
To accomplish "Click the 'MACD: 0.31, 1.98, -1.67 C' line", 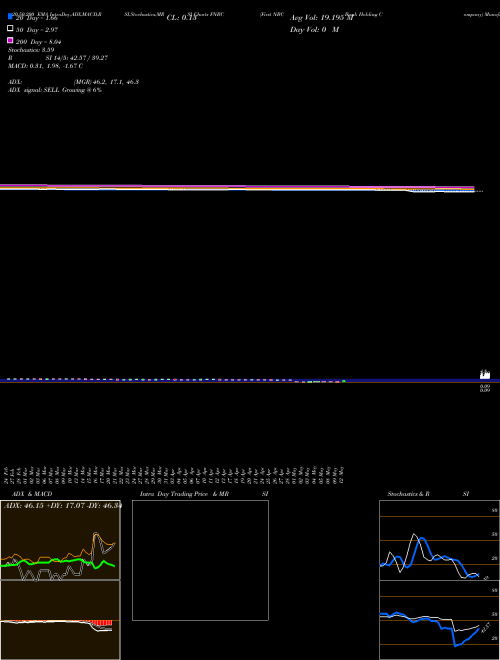I will click(x=45, y=66).
